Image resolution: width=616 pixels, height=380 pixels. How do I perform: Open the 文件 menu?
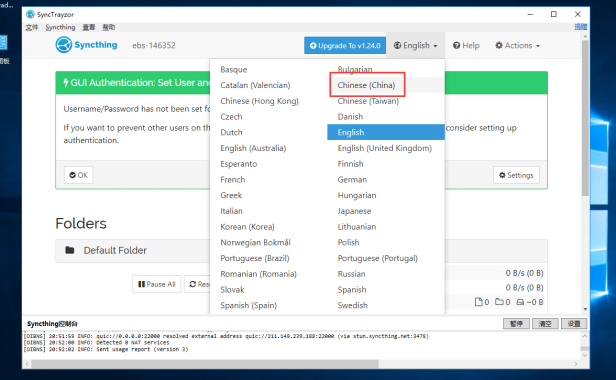32,27
